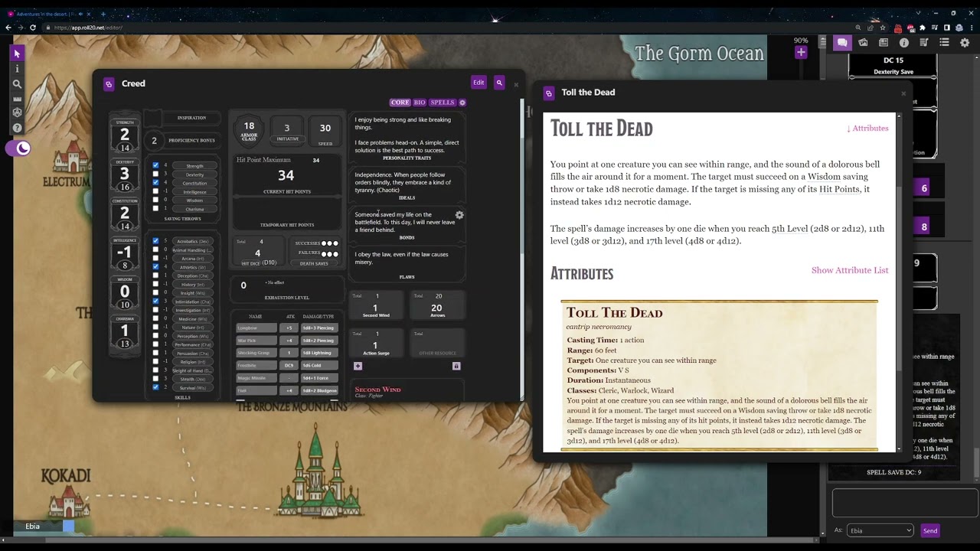Viewport: 980px width, 551px height.
Task: Click the Longbow attack row
Action: click(288, 328)
